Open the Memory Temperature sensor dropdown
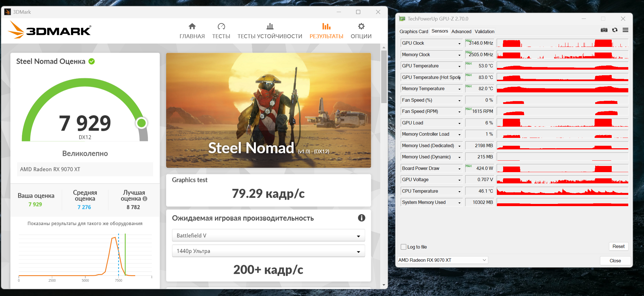Image resolution: width=644 pixels, height=296 pixels. coord(459,89)
